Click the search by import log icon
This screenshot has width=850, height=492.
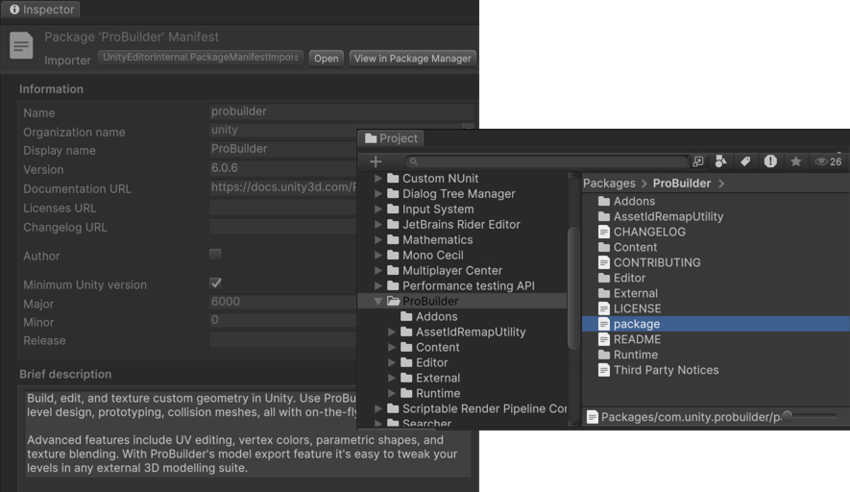pyautogui.click(x=770, y=161)
